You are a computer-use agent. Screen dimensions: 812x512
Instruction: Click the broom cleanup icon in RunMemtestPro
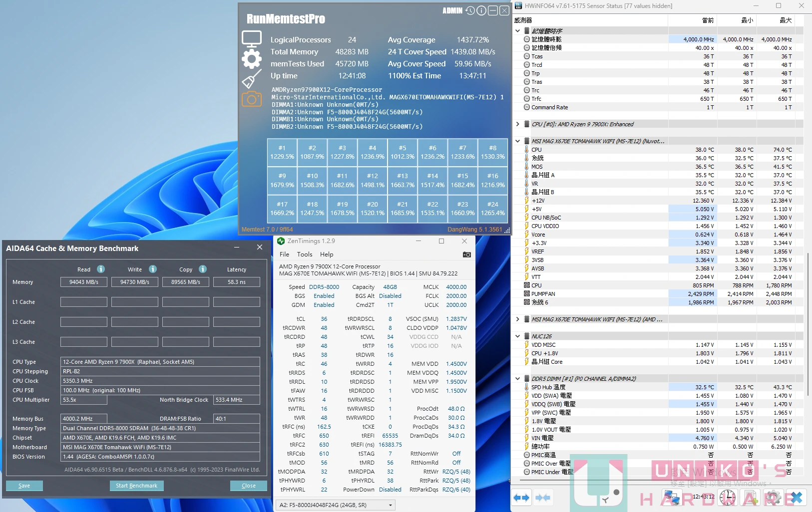pyautogui.click(x=252, y=79)
